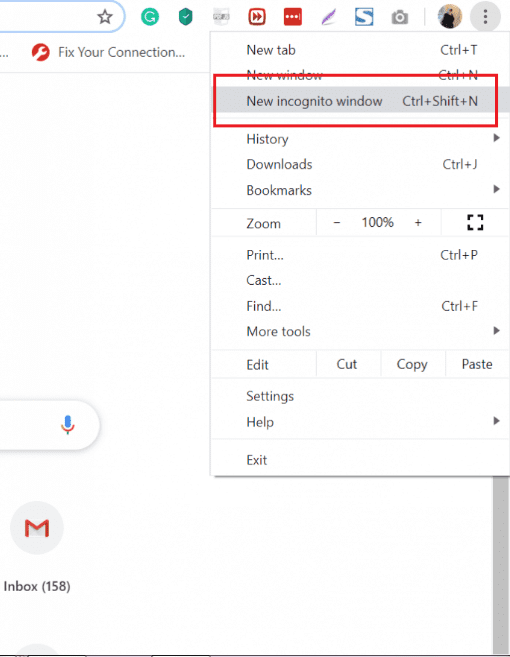Click the red fast-forward extension icon
The width and height of the screenshot is (510, 657).
256,17
